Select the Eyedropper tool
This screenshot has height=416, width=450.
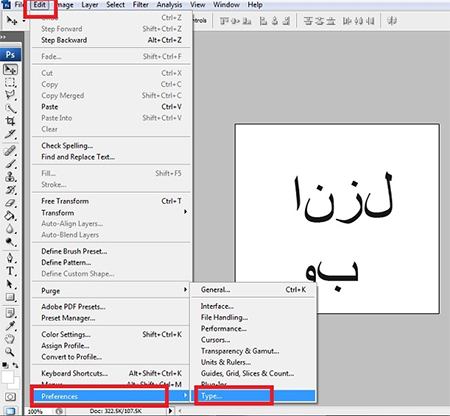coord(10,326)
